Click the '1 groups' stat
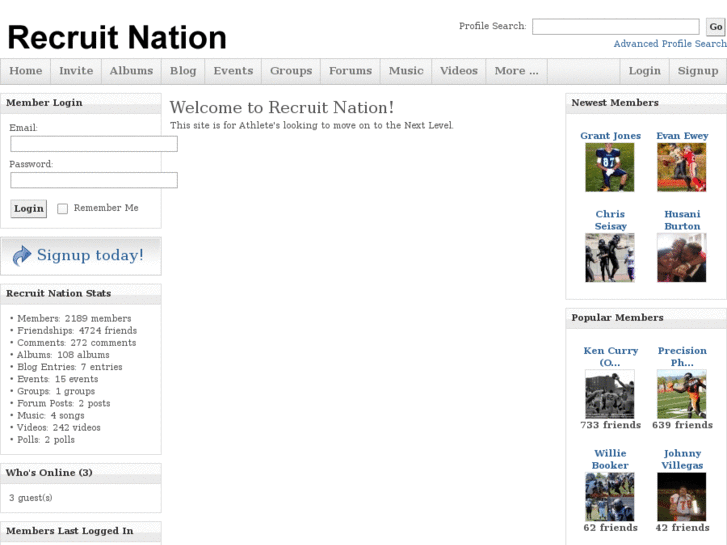727x545 pixels. click(x=75, y=391)
